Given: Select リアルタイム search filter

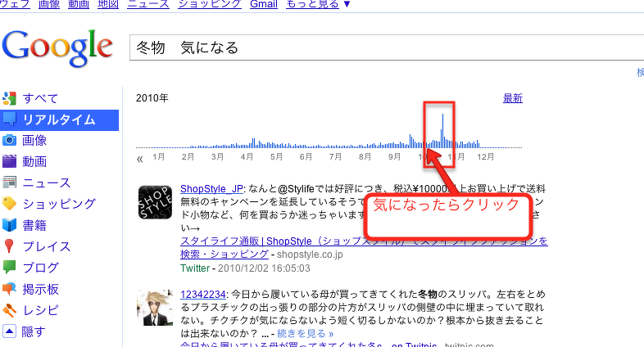Looking at the screenshot, I should [x=59, y=119].
